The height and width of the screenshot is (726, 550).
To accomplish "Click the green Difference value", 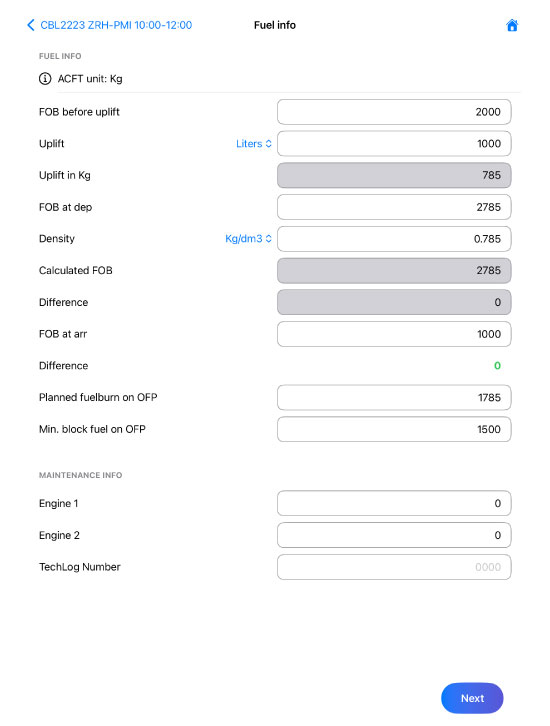I will (x=497, y=366).
